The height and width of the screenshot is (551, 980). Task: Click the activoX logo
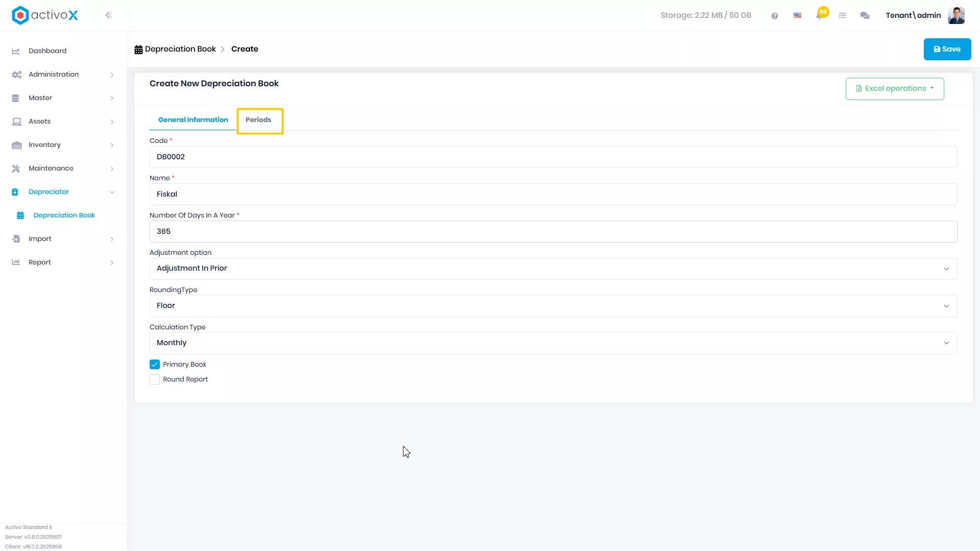pyautogui.click(x=45, y=15)
